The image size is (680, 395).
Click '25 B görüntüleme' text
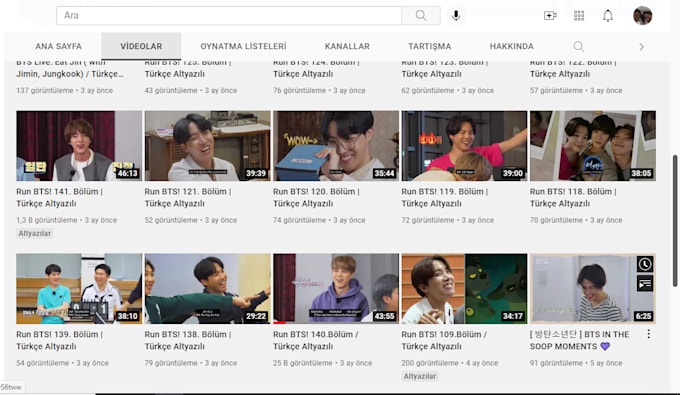point(303,363)
